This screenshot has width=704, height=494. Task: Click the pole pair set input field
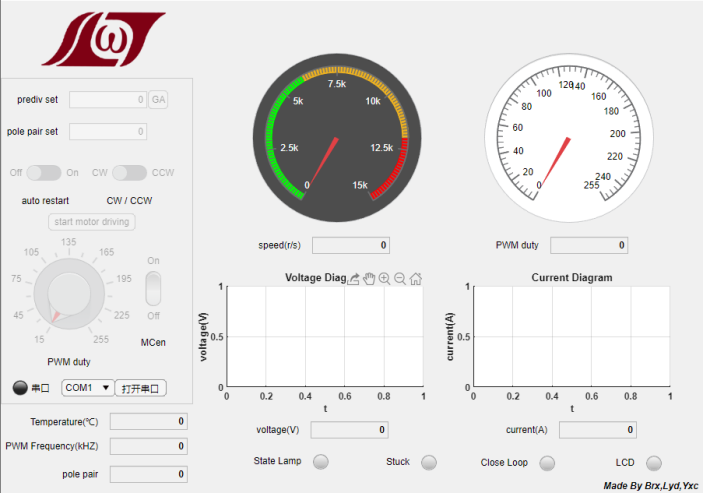point(107,131)
